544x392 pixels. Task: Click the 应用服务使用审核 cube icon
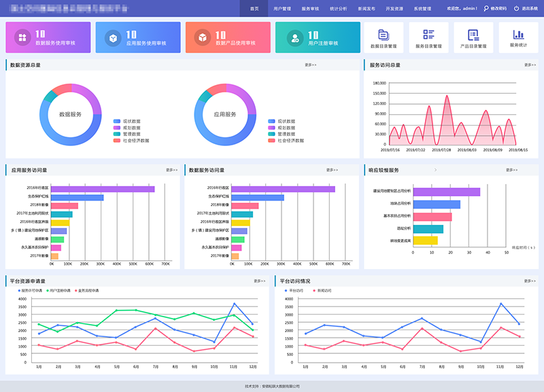[113, 38]
